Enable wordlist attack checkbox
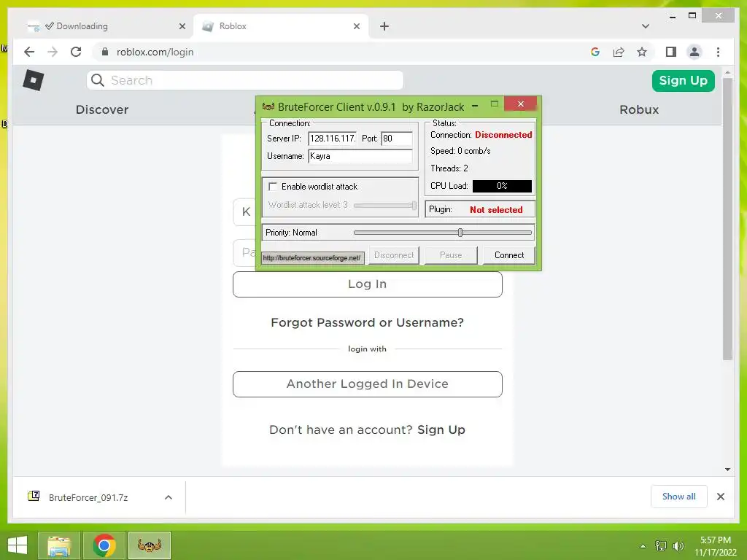This screenshot has height=560, width=747. [x=273, y=186]
